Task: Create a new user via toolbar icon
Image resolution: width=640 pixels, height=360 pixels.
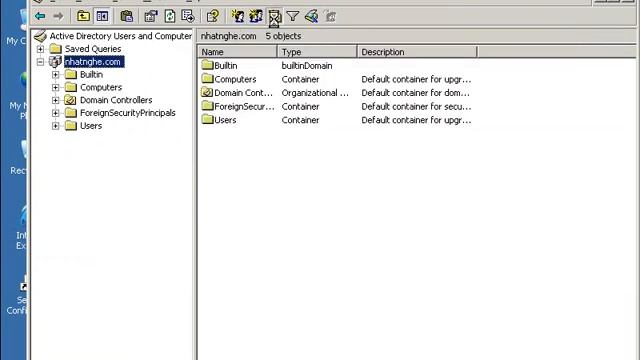Action: (238, 16)
